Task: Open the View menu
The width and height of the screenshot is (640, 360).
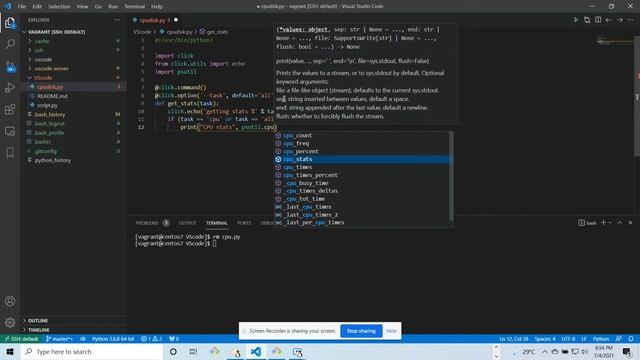Action: pyautogui.click(x=82, y=7)
